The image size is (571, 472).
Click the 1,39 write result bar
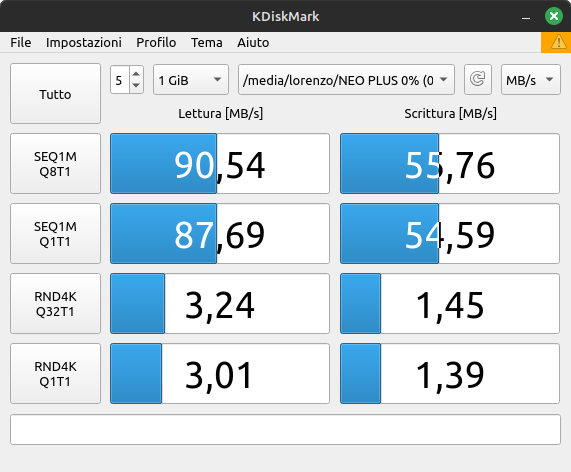[x=450, y=373]
